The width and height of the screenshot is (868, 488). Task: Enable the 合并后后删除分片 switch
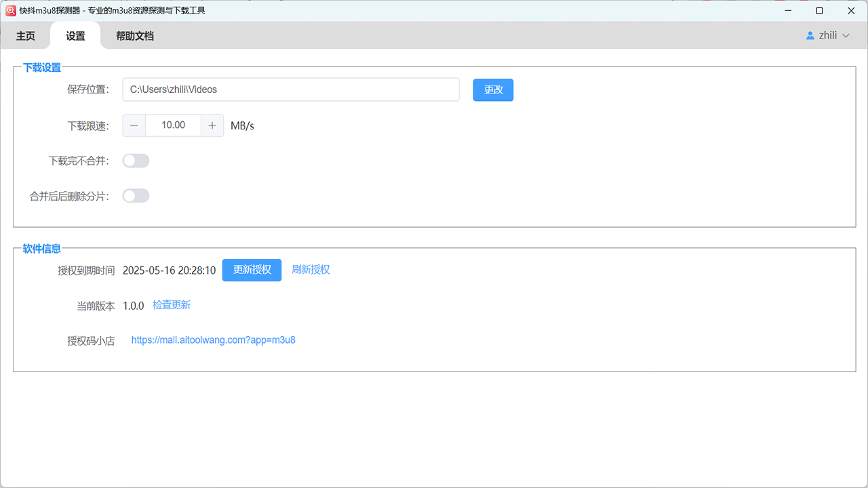pos(136,196)
